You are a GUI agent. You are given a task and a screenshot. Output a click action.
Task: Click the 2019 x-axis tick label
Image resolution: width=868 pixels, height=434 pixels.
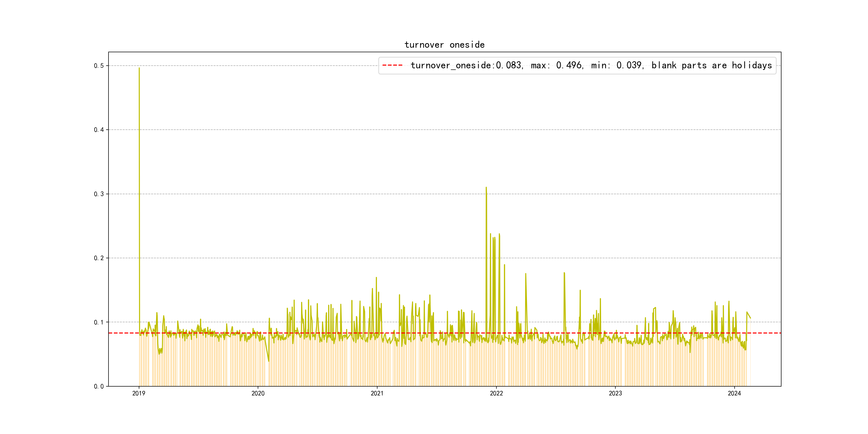click(139, 393)
